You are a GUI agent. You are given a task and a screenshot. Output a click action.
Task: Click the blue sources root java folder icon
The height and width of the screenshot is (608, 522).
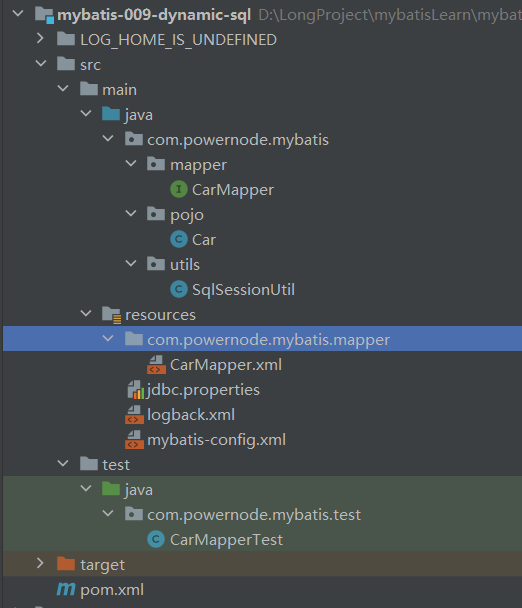tap(111, 114)
